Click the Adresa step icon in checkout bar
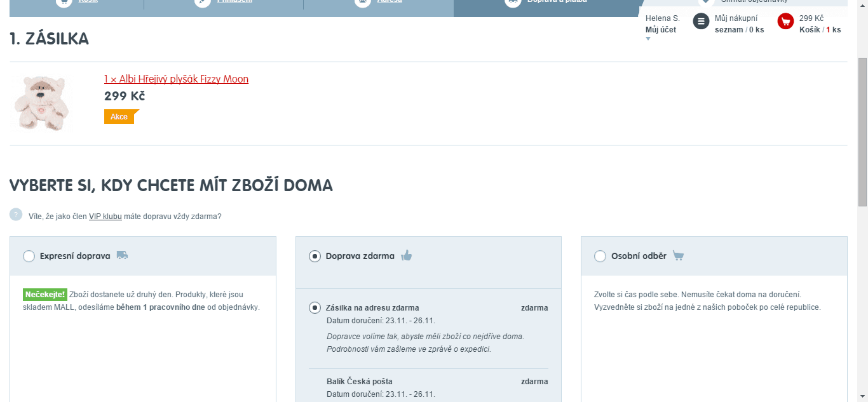Image resolution: width=868 pixels, height=402 pixels. point(362,2)
